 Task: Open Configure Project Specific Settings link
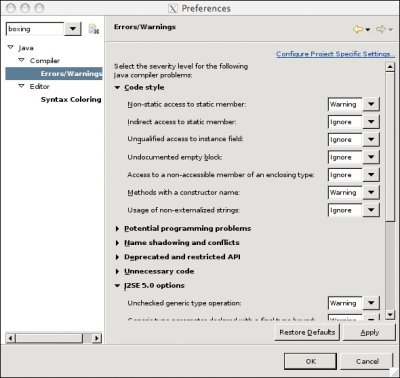pyautogui.click(x=335, y=54)
